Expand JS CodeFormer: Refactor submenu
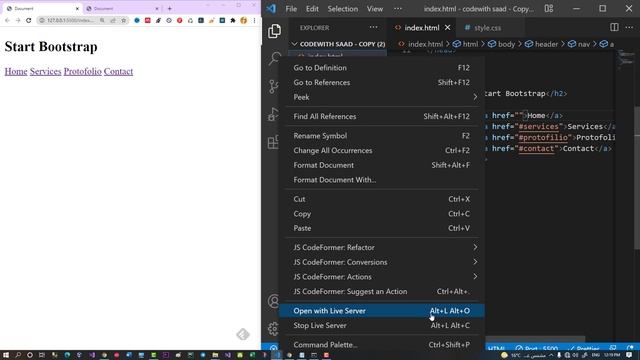This screenshot has height=360, width=640. (x=382, y=247)
